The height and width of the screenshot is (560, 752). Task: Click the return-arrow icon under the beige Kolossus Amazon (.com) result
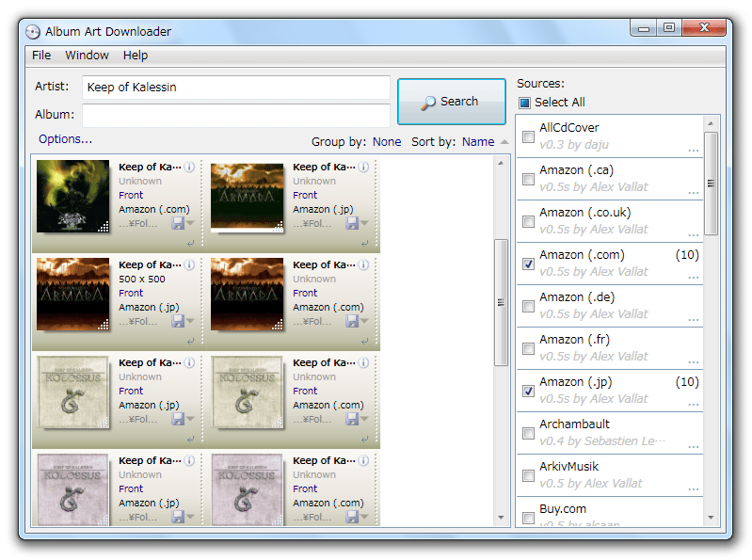pos(364,440)
